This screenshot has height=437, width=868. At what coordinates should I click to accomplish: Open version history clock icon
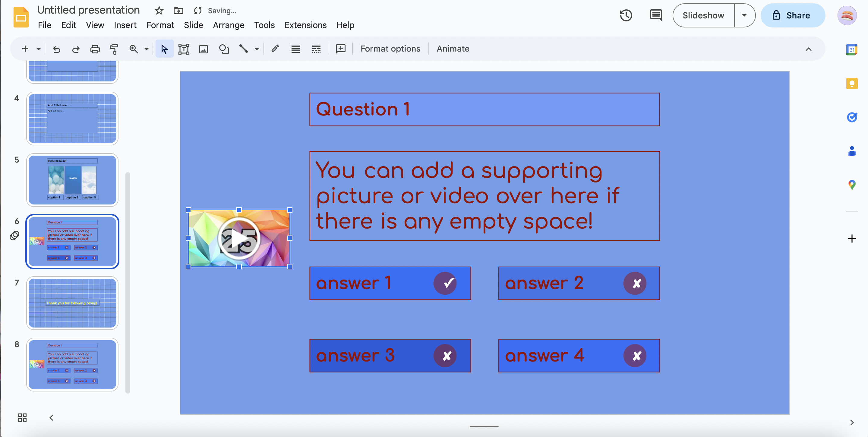pos(626,15)
